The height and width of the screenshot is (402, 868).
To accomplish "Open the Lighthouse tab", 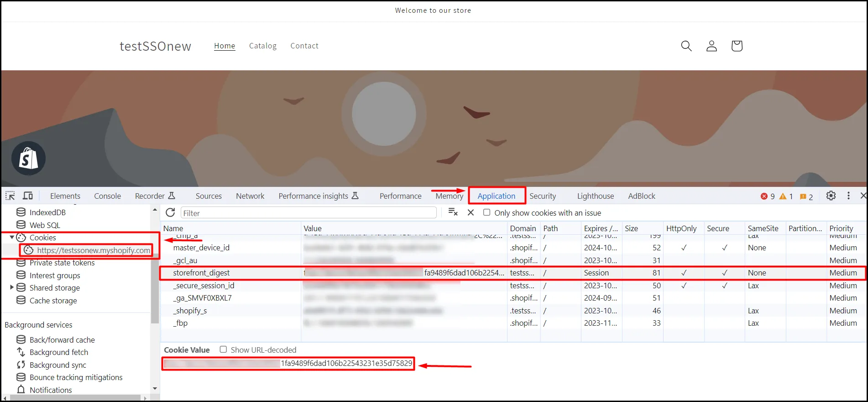I will [x=596, y=196].
